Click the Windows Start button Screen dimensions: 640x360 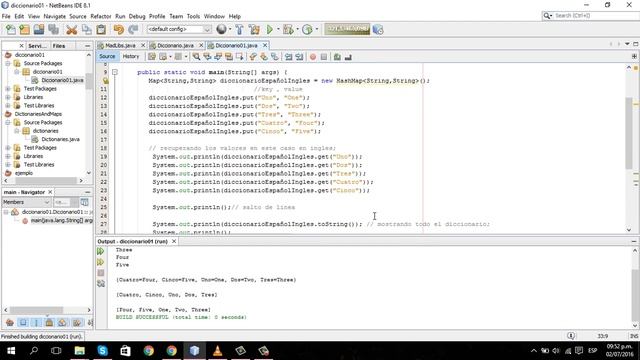(x=11, y=350)
